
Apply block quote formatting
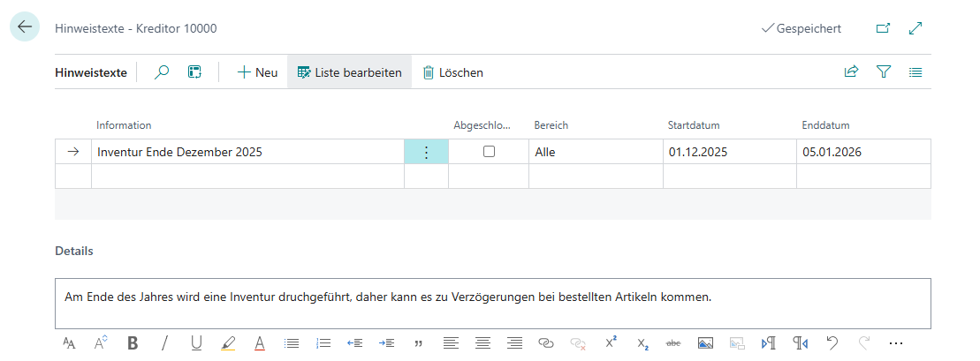pyautogui.click(x=419, y=342)
